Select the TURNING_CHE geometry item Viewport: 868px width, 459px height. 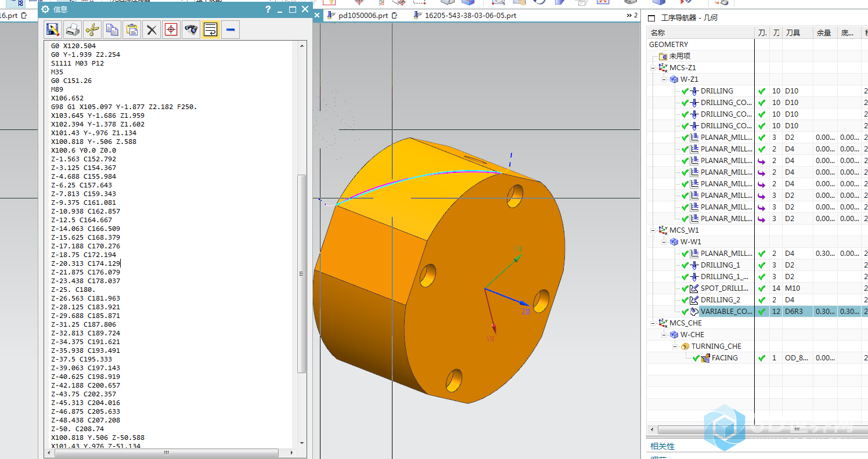[x=716, y=346]
